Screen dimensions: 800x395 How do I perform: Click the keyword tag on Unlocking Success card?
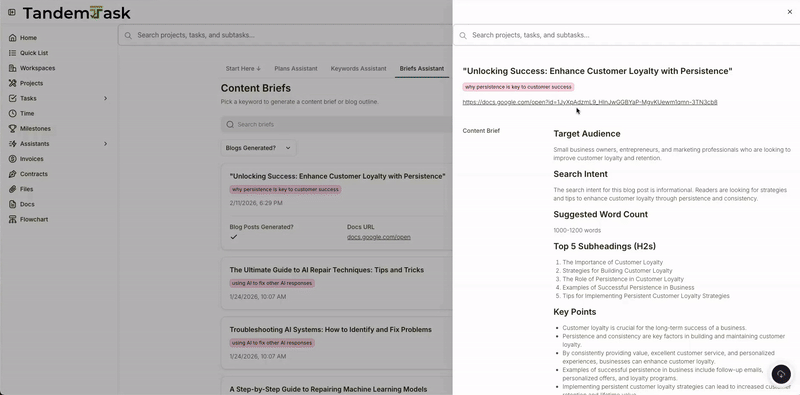click(x=285, y=189)
